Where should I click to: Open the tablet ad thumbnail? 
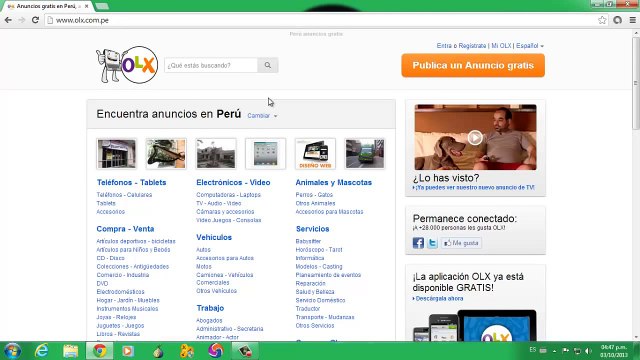tap(265, 154)
